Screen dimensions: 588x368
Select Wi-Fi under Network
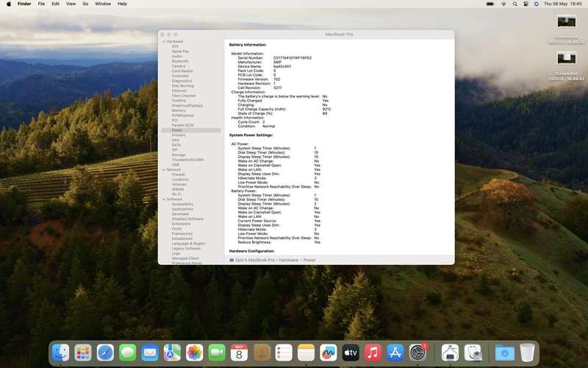(176, 194)
